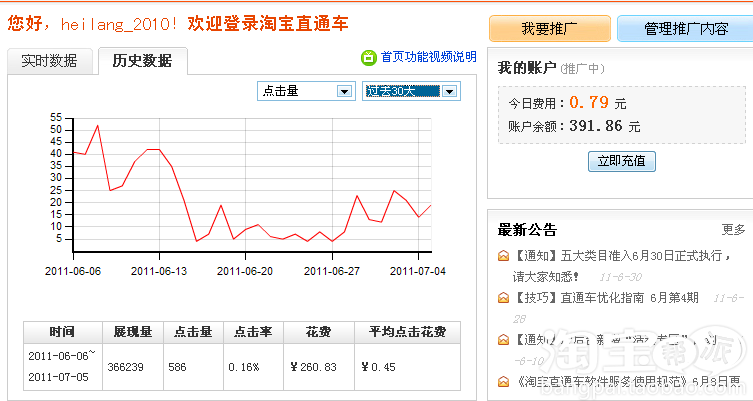Open 更多 announcements link
The height and width of the screenshot is (401, 753).
click(733, 230)
